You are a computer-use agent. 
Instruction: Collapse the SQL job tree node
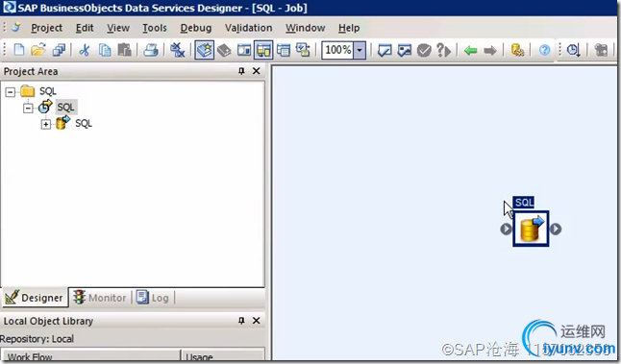tap(28, 108)
